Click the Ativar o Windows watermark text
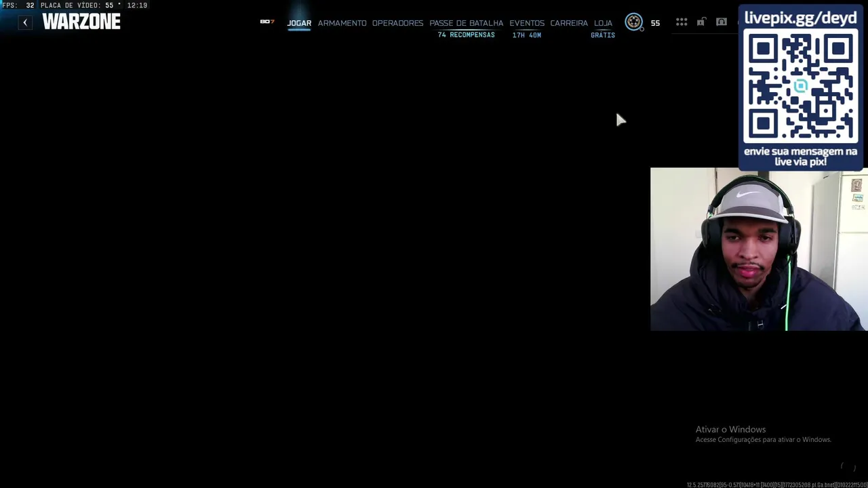 point(730,429)
